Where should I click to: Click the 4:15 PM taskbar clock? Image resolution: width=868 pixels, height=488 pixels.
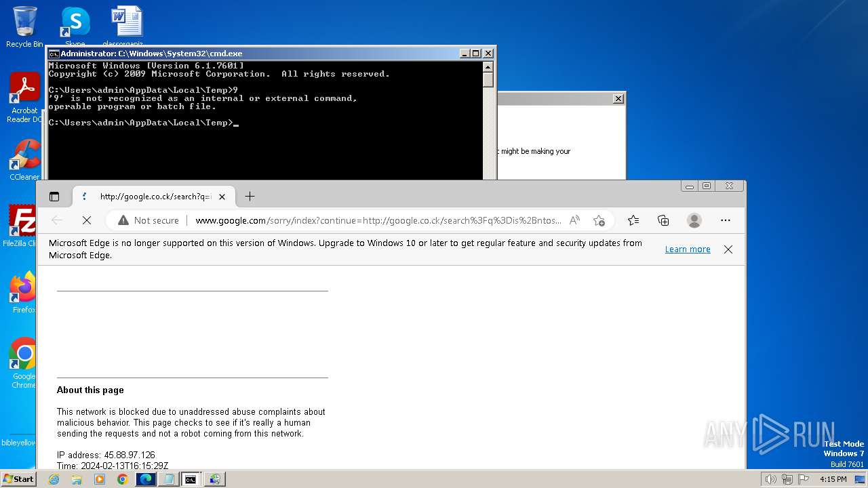pos(833,479)
